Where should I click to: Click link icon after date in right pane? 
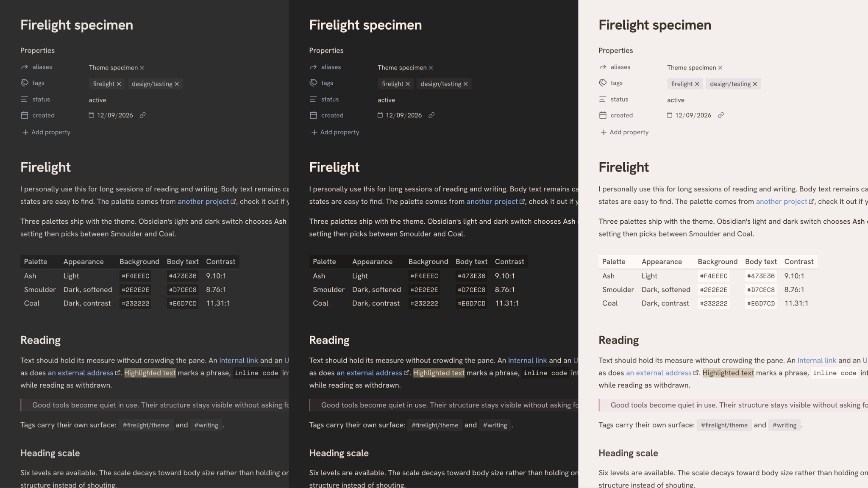click(721, 115)
